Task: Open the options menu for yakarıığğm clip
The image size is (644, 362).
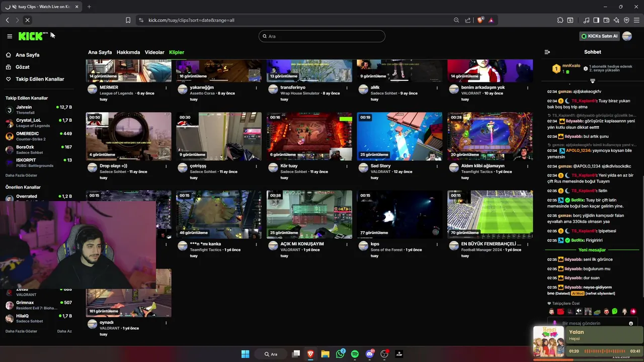Action: (x=256, y=88)
